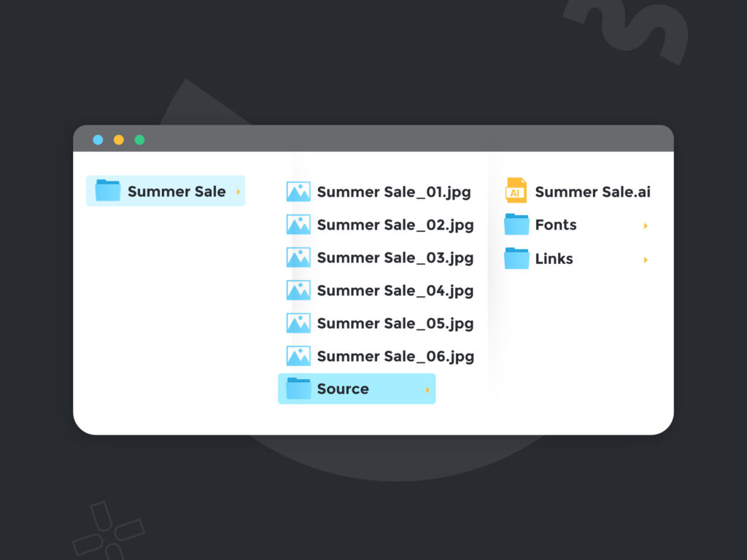747x560 pixels.
Task: Click the Links folder icon
Action: [516, 258]
